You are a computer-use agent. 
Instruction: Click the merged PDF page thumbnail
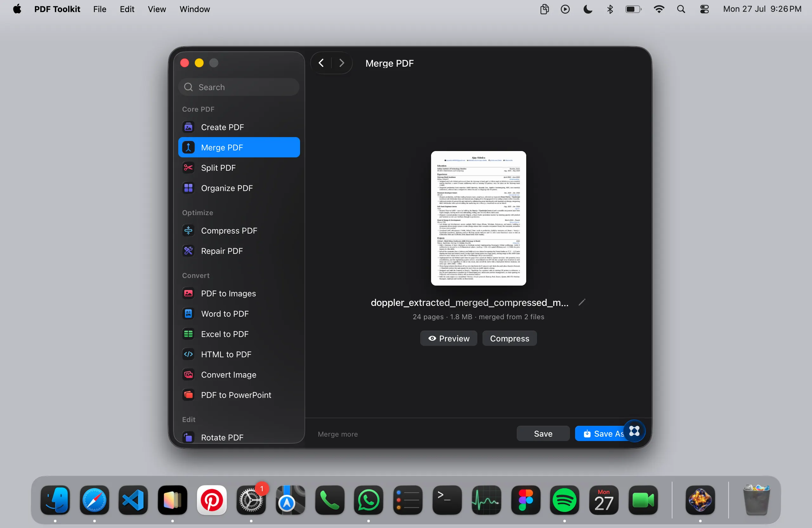[x=478, y=218]
